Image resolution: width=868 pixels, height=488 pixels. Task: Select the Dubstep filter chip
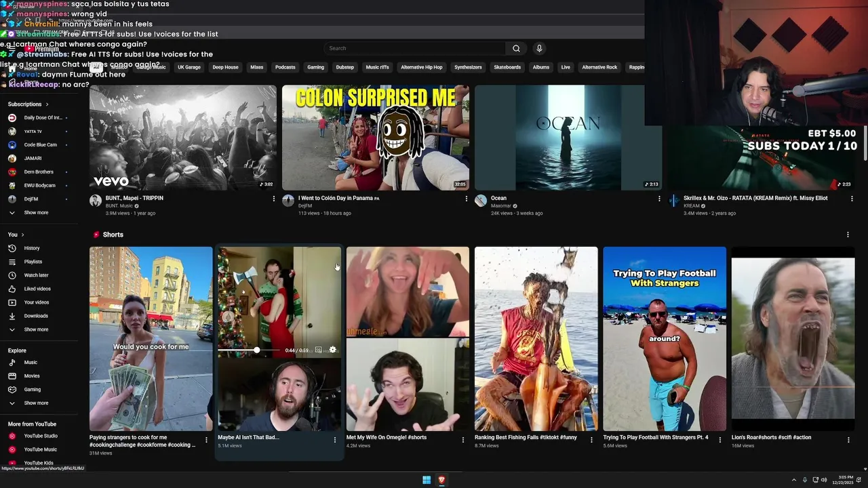pos(344,67)
